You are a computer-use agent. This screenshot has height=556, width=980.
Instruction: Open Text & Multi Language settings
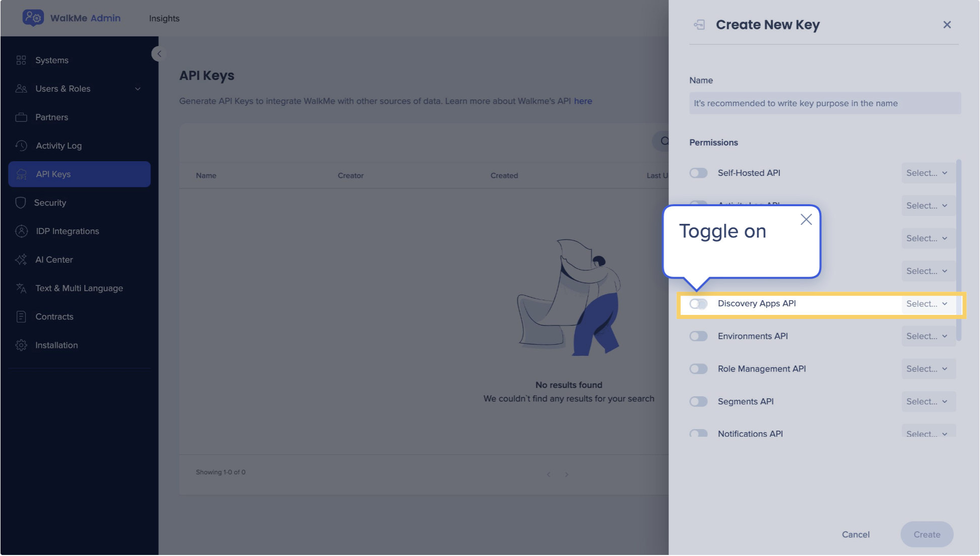pos(79,288)
